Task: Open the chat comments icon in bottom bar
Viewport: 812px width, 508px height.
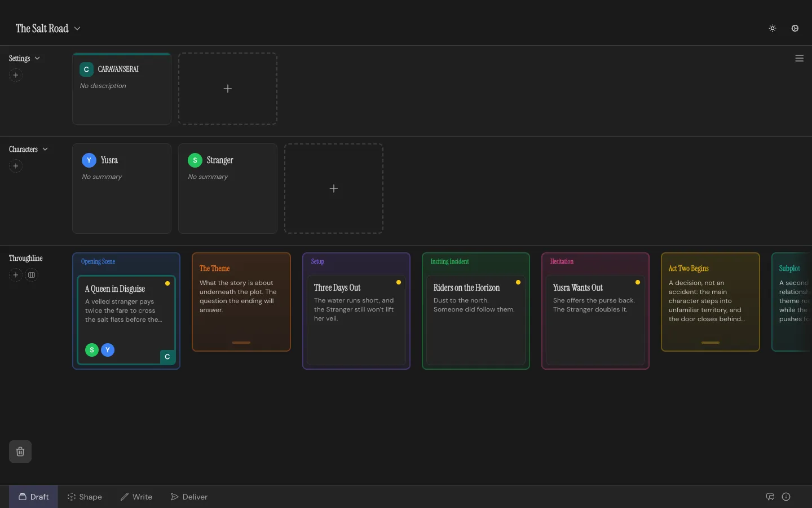Action: [x=770, y=497]
